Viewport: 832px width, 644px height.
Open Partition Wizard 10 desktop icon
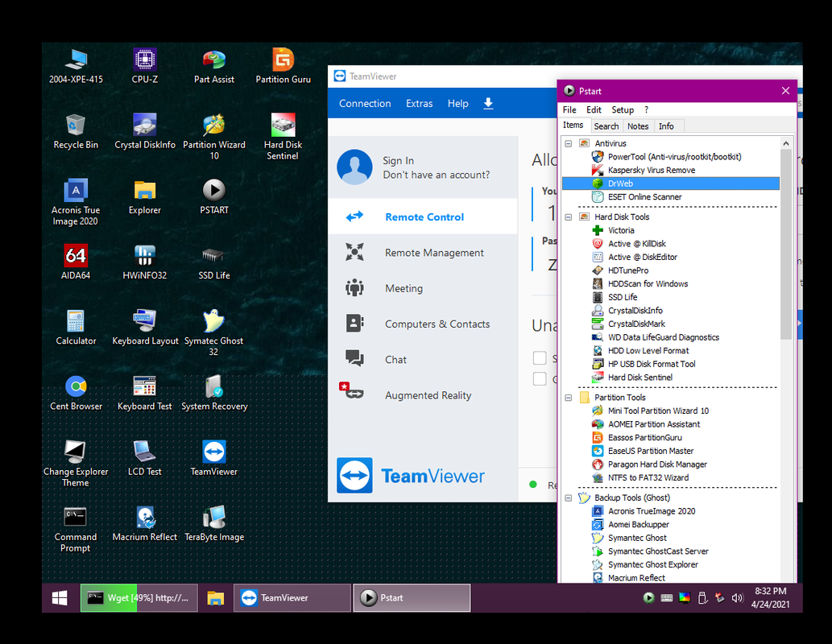tap(213, 136)
